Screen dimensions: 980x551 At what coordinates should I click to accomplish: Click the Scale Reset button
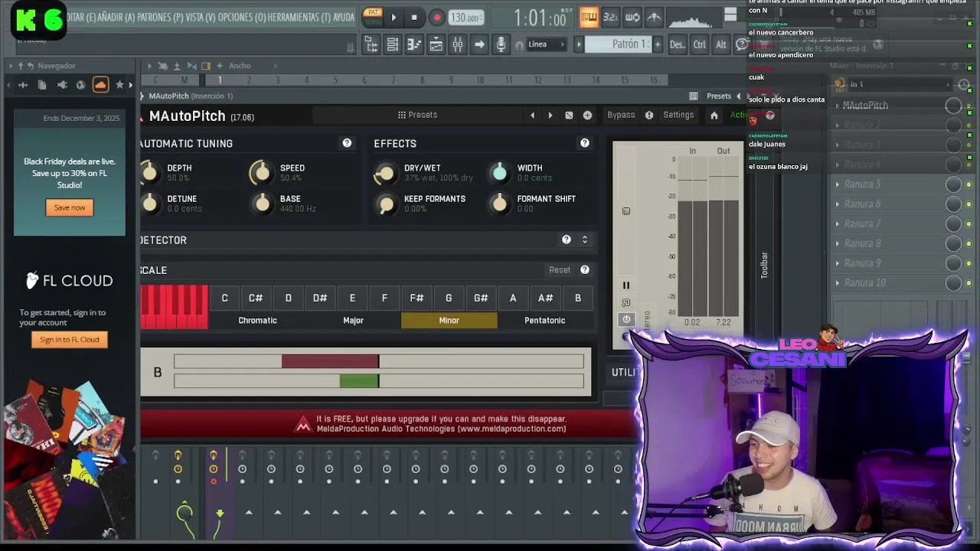pyautogui.click(x=560, y=270)
